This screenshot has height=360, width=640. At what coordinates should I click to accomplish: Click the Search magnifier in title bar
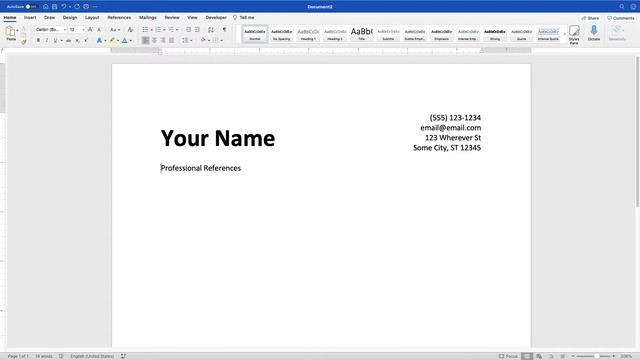pyautogui.click(x=622, y=7)
